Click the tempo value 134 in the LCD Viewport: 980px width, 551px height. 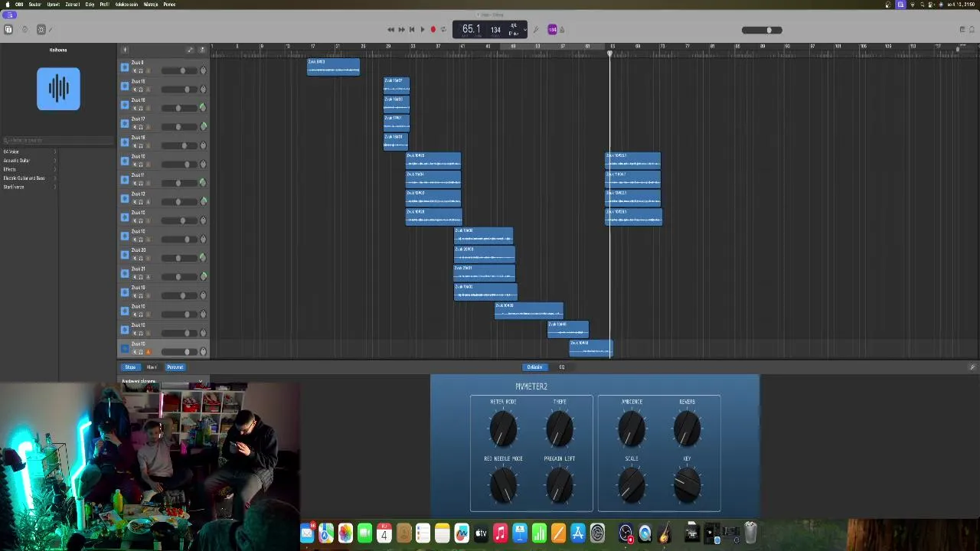[x=495, y=30]
